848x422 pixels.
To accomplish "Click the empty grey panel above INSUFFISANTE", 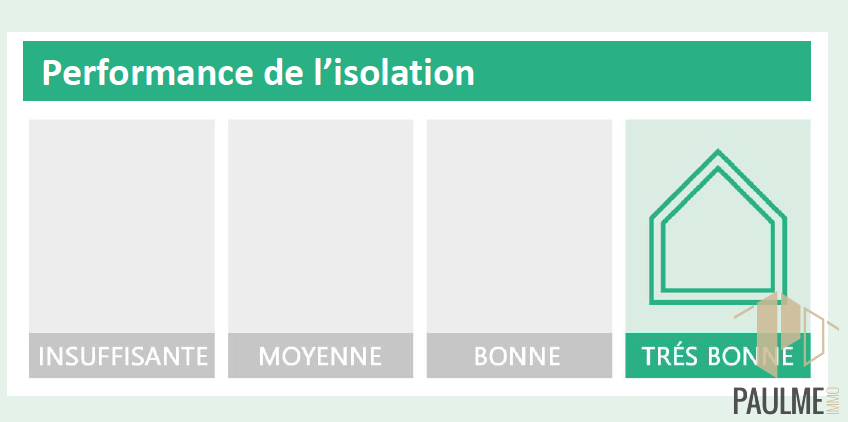I will tap(122, 226).
